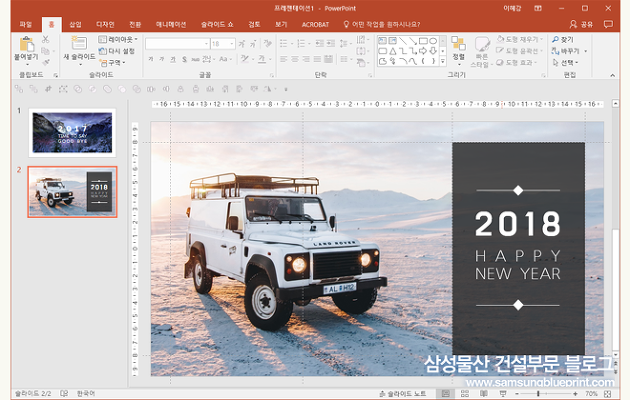This screenshot has width=630, height=400.
Task: Toggle align text right
Action: tap(306, 59)
